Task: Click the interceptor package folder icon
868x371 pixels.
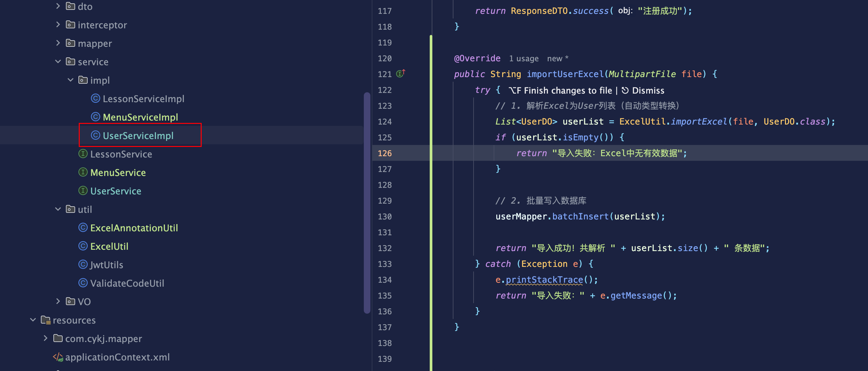Action: coord(71,25)
